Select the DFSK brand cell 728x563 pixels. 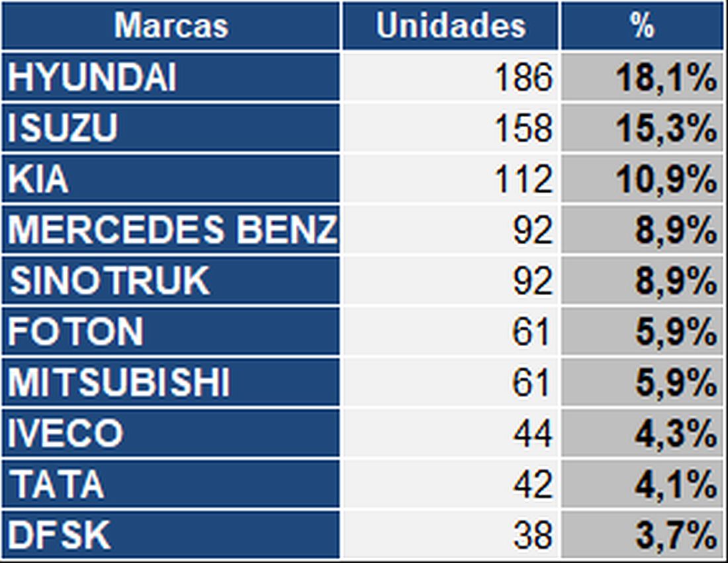[x=171, y=535]
